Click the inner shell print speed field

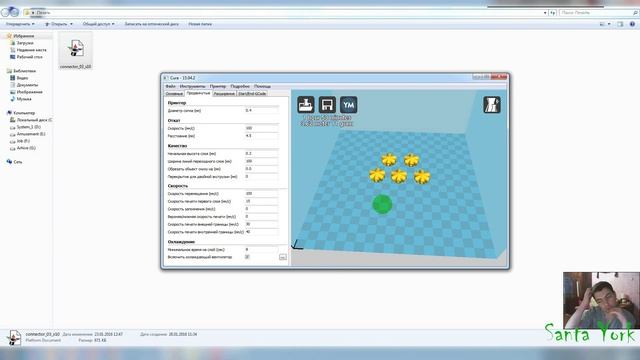point(262,232)
